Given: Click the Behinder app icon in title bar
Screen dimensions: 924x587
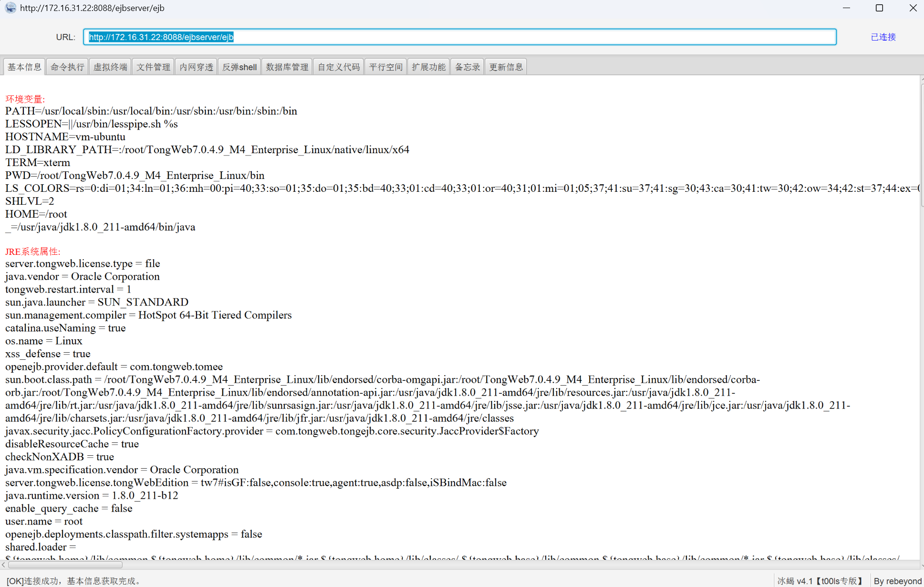Looking at the screenshot, I should [10, 8].
